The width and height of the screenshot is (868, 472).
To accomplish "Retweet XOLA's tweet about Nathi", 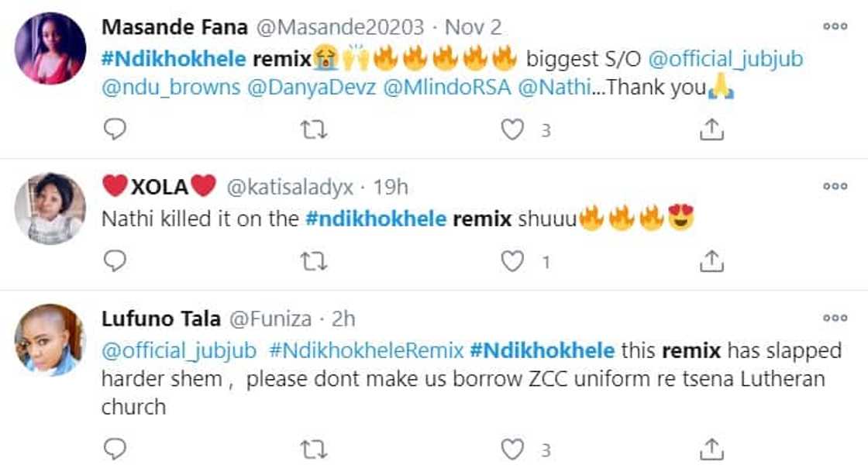I will 313,262.
